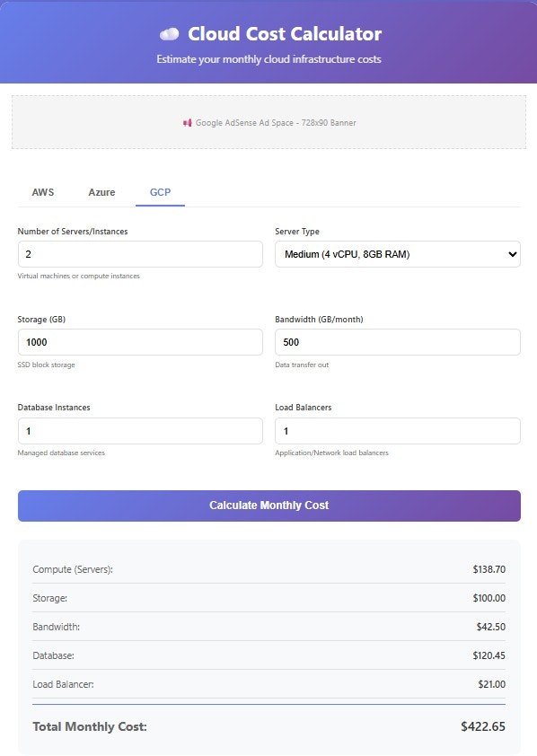Click the $42.50 bandwidth cost value
This screenshot has width=537, height=756.
491,627
